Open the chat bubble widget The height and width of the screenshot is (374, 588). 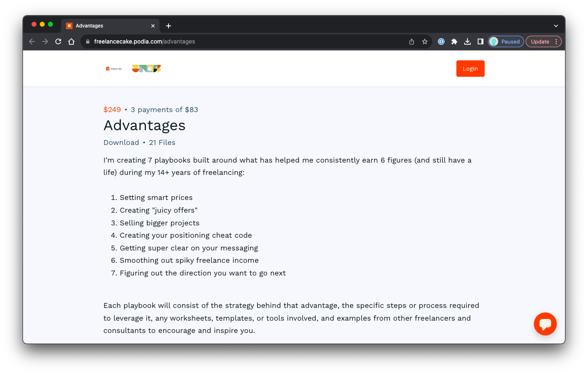point(545,324)
